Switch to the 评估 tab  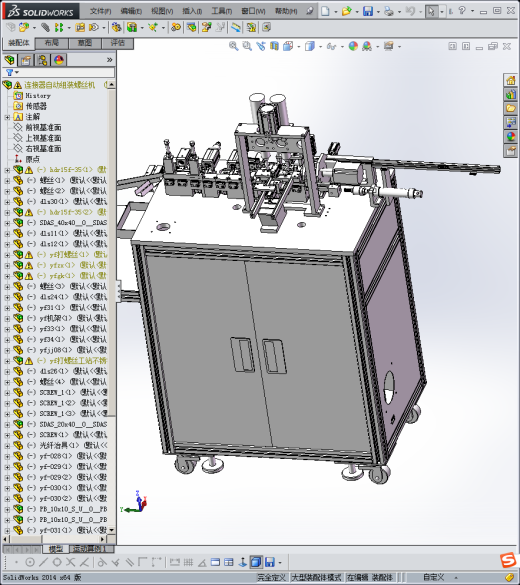pos(118,43)
